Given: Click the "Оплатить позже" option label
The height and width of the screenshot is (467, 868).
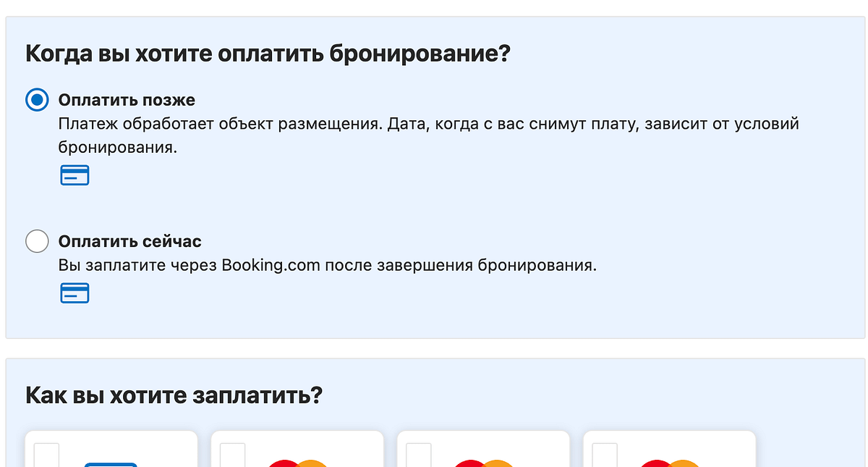Looking at the screenshot, I should pyautogui.click(x=127, y=100).
